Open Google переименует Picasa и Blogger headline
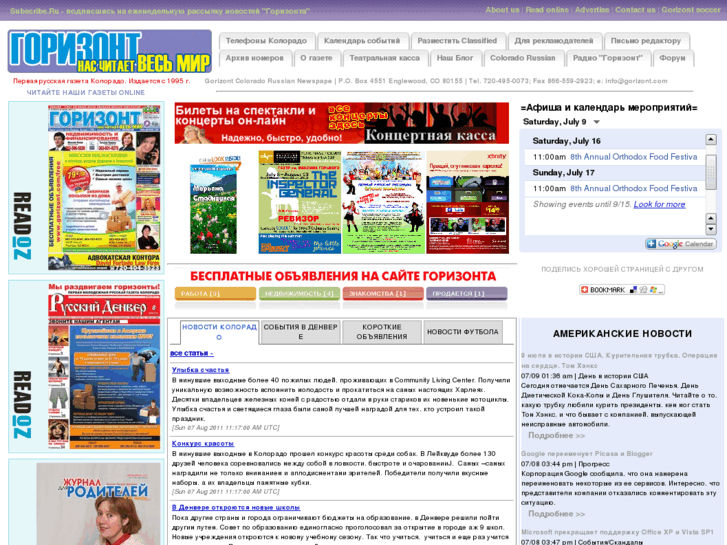 click(x=587, y=454)
